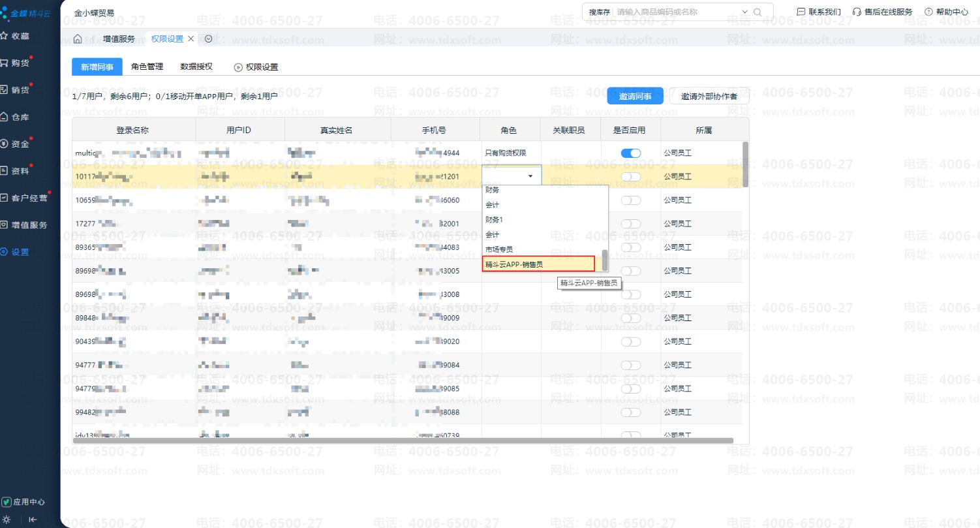Toggle 是否启用 for user with phone ending 6060
The height and width of the screenshot is (528, 980).
[x=630, y=200]
